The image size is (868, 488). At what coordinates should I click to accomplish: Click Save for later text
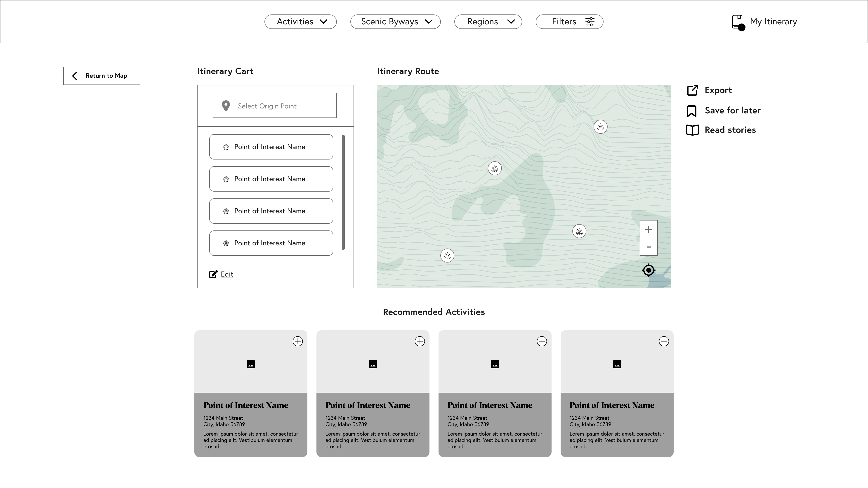(x=733, y=110)
